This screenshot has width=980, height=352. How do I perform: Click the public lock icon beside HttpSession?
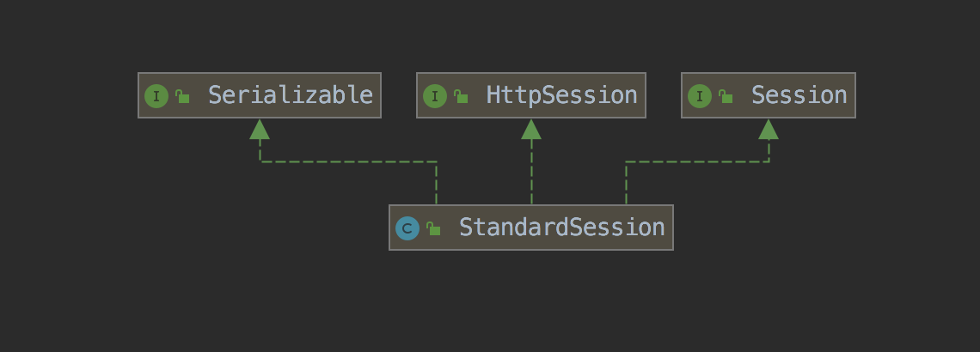coord(461,96)
